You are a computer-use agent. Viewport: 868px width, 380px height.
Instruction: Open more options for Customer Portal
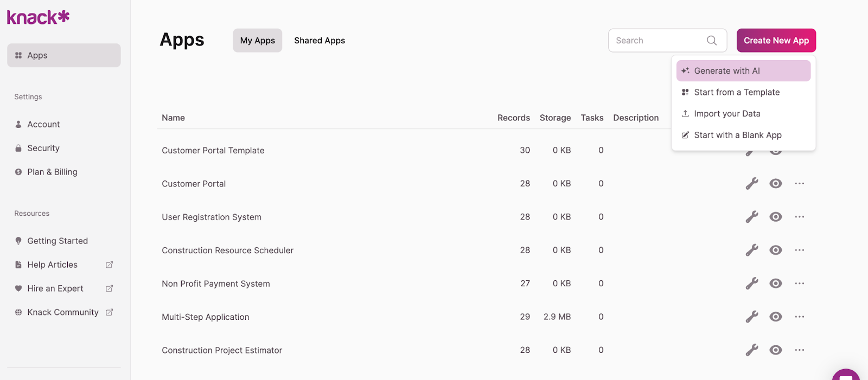(799, 184)
